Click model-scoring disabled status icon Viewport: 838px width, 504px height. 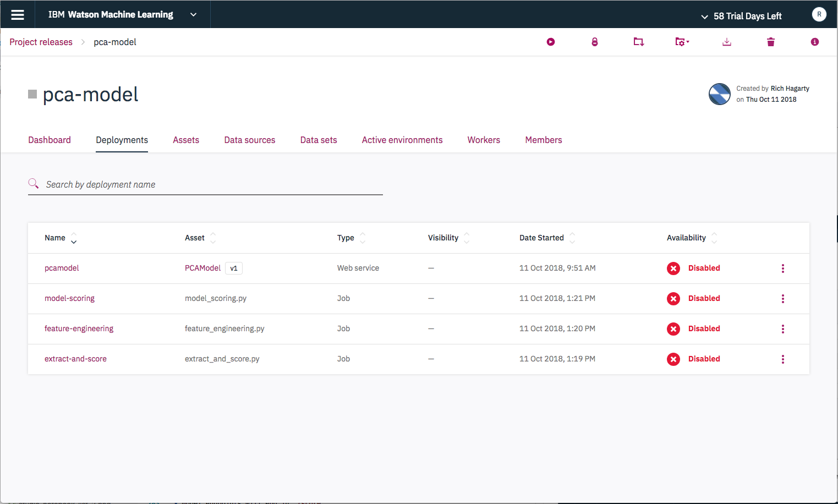tap(673, 299)
